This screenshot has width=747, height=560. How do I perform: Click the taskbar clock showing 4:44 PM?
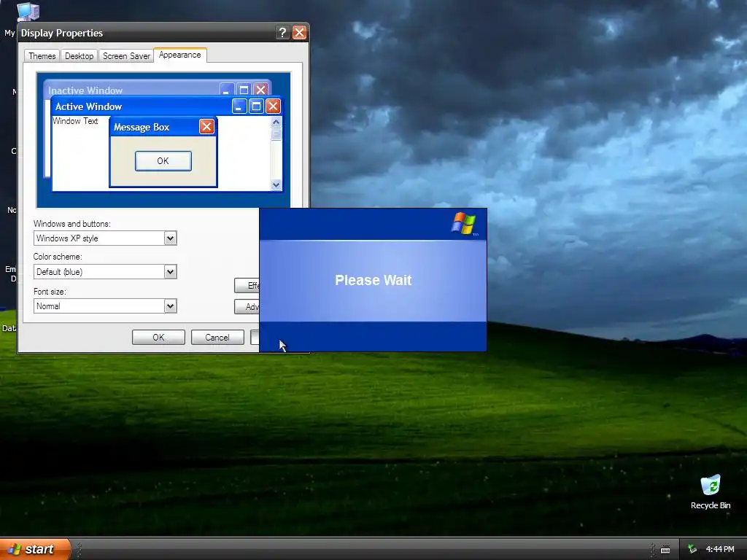pos(720,549)
